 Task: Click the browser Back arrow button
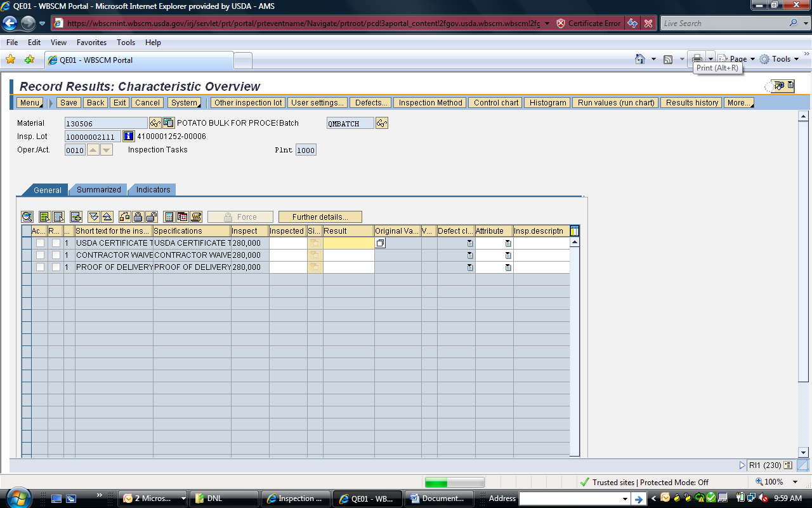click(x=10, y=23)
